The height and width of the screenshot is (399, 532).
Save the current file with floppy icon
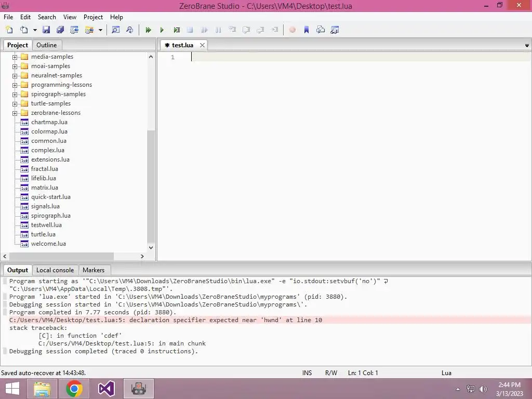click(x=46, y=30)
